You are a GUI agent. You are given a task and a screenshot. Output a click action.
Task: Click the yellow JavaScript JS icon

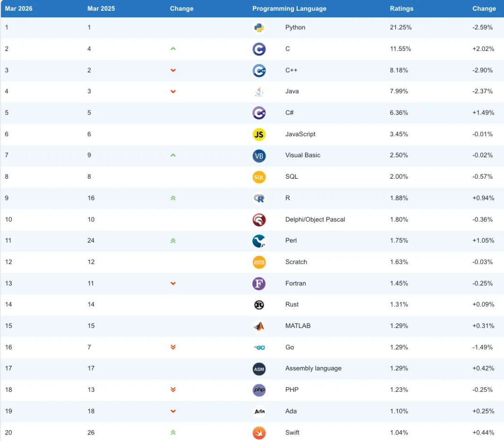point(259,134)
